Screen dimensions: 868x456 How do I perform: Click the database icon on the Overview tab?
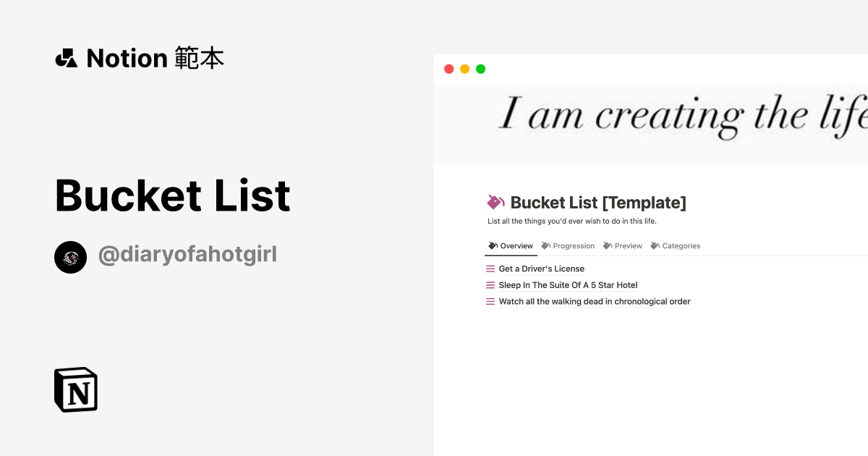[x=491, y=245]
